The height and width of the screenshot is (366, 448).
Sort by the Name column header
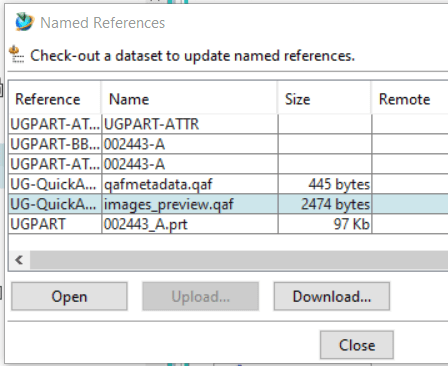click(x=189, y=99)
